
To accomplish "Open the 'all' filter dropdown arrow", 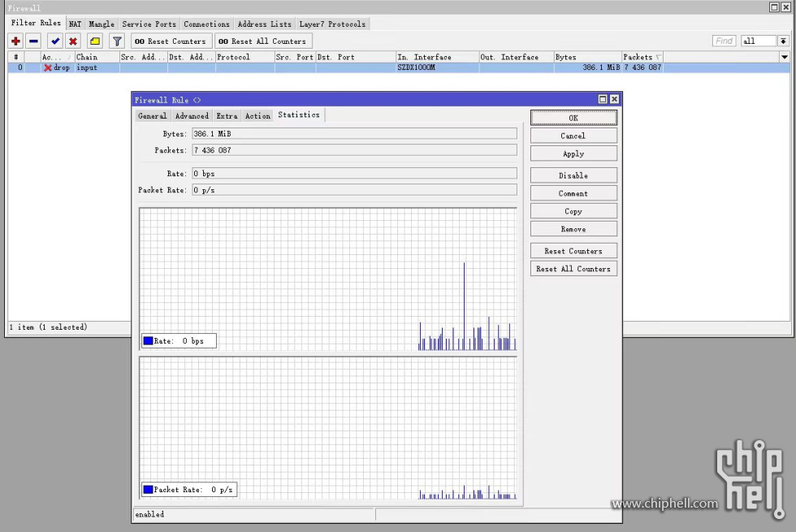I will 783,41.
